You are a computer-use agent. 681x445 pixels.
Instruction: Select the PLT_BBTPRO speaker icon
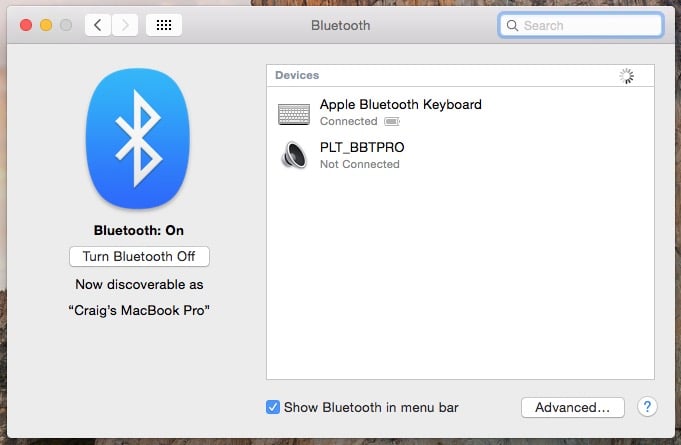[294, 155]
